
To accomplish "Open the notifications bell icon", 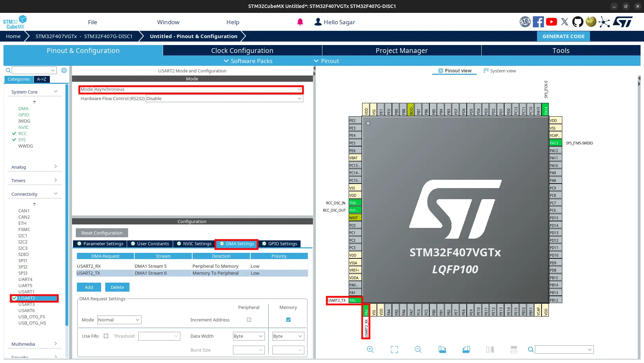I will [x=300, y=22].
